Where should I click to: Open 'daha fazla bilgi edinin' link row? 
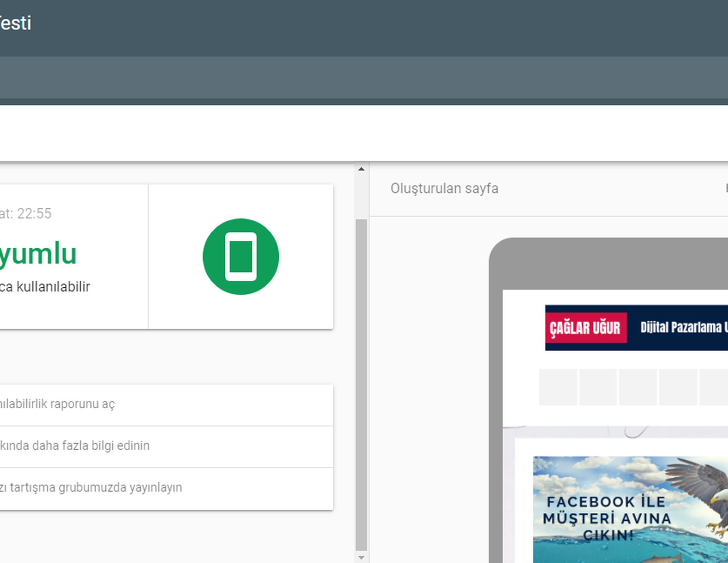[166, 447]
